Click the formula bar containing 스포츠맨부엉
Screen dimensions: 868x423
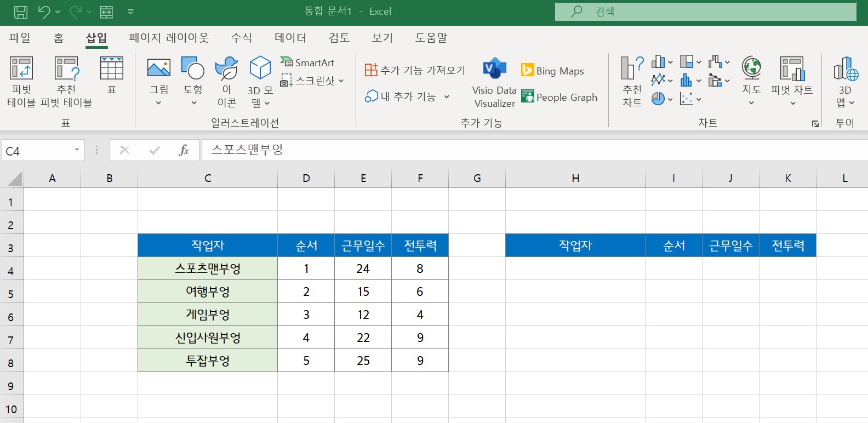(x=534, y=150)
